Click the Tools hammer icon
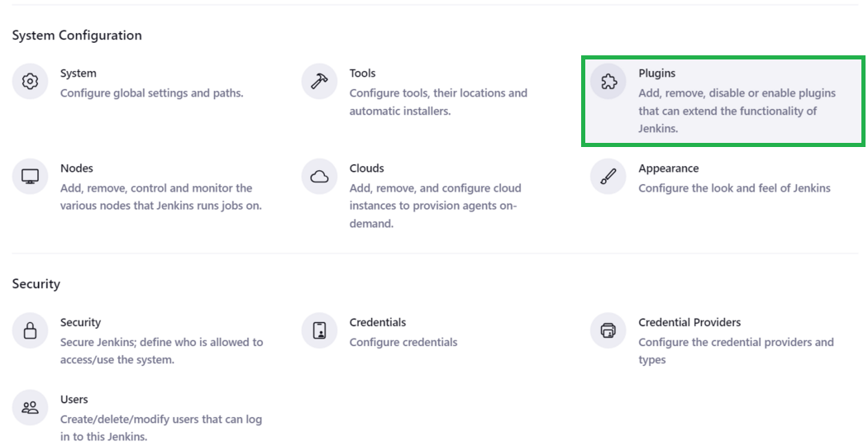Viewport: 868px width, 446px height. (319, 82)
